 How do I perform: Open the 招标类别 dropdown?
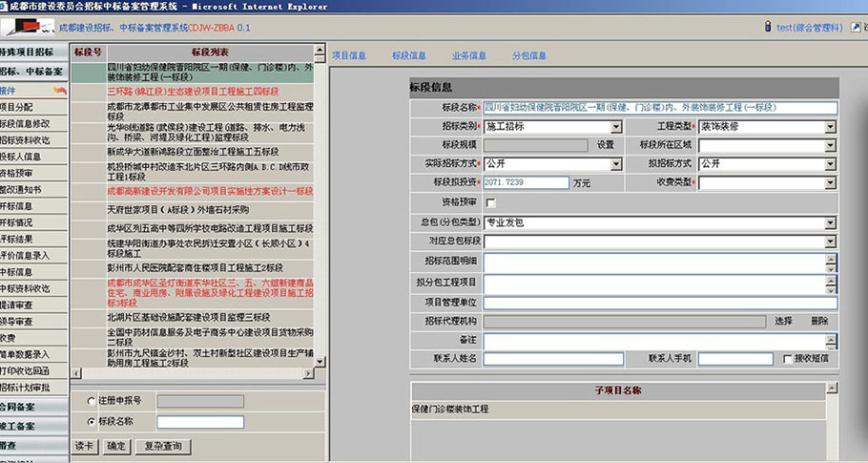[x=616, y=127]
